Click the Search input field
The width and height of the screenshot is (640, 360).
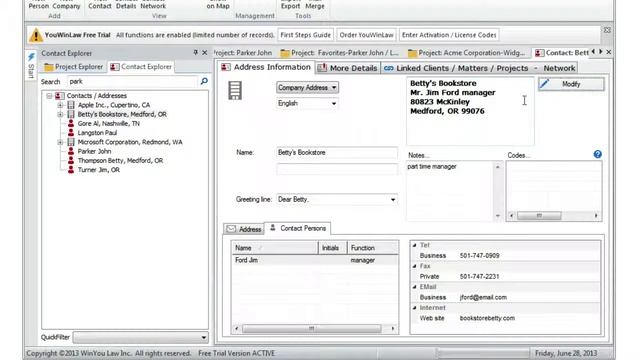[x=133, y=82]
